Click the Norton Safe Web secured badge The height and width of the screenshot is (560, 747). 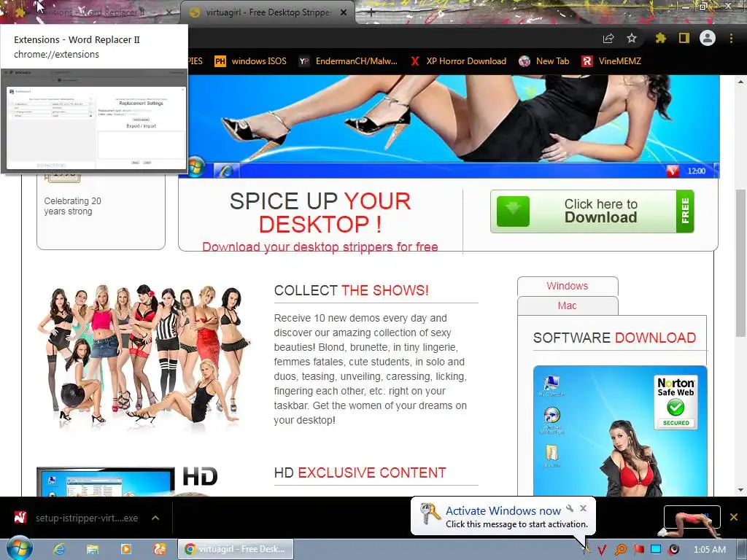click(x=676, y=402)
